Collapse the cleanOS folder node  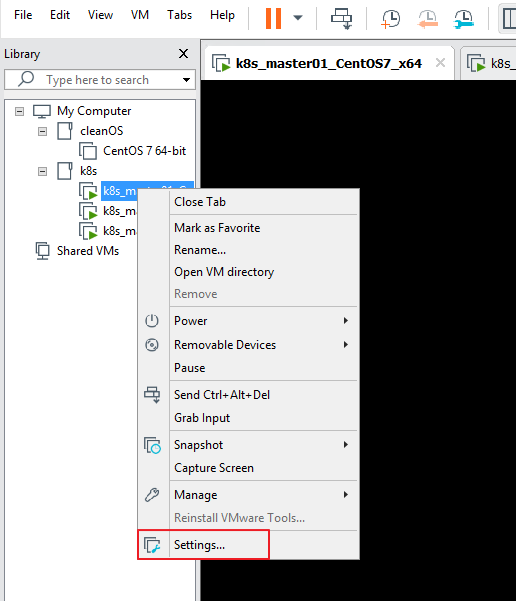[x=43, y=131]
